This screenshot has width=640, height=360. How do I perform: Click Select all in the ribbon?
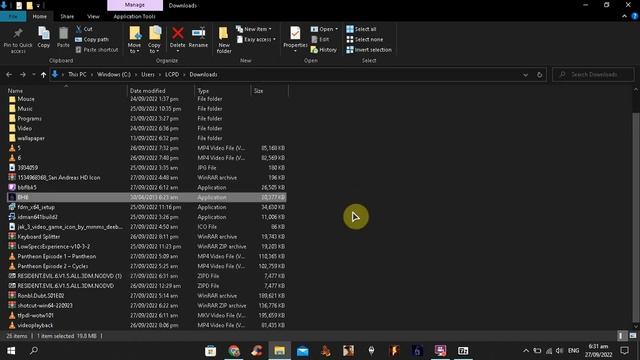[x=361, y=29]
